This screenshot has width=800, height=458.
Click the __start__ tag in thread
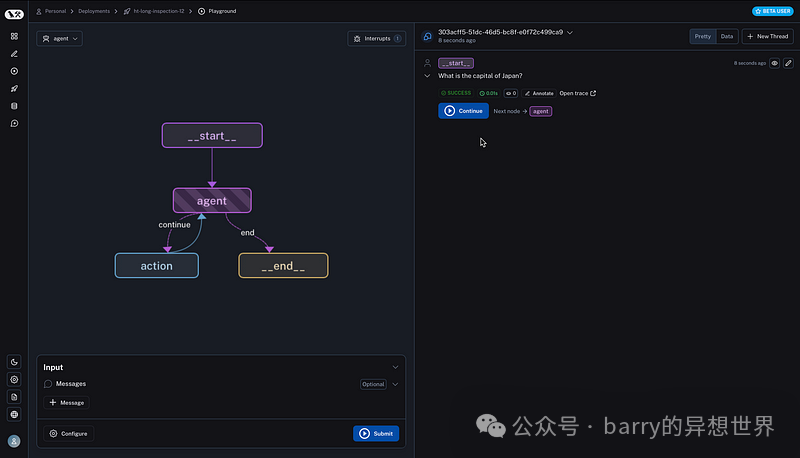(456, 63)
